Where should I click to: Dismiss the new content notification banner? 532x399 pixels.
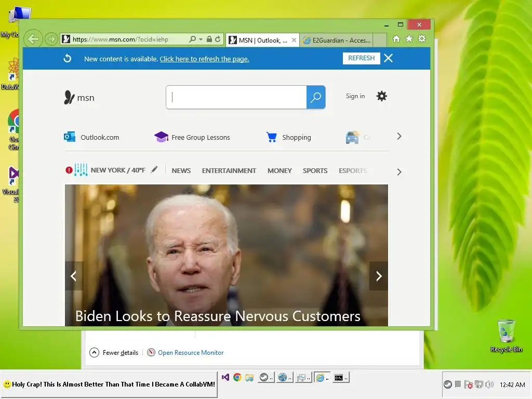coord(389,58)
